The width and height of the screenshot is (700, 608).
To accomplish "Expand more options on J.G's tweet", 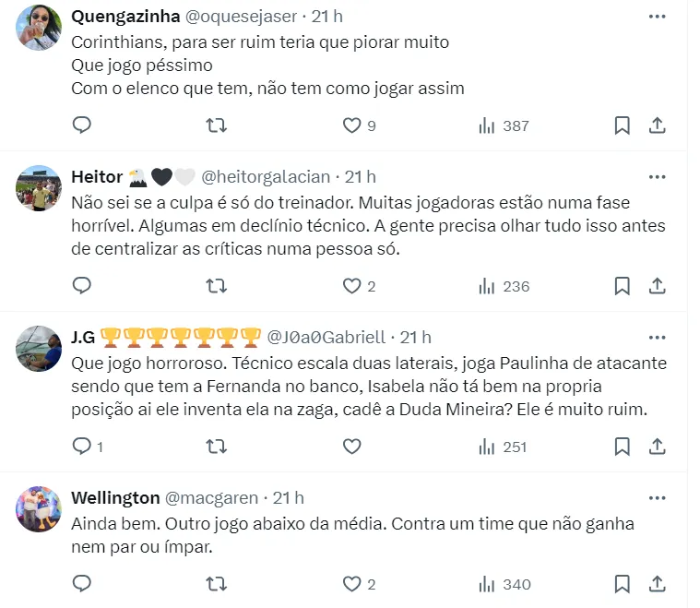I will click(657, 337).
